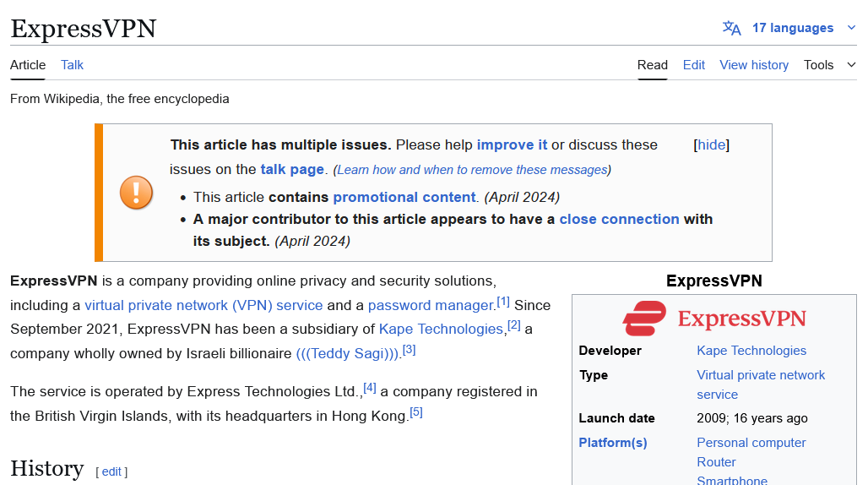Click 'From Wikipedia, the free encyclopedia' text
The width and height of the screenshot is (868, 485).
point(120,99)
